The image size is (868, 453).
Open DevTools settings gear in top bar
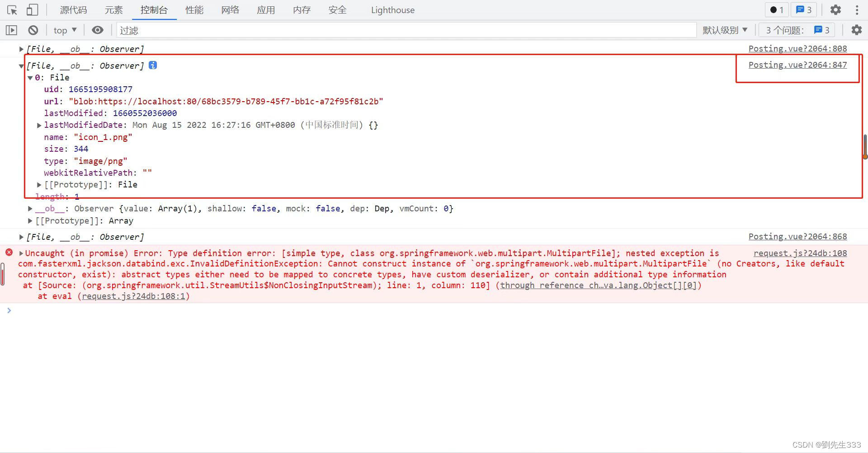pos(835,10)
